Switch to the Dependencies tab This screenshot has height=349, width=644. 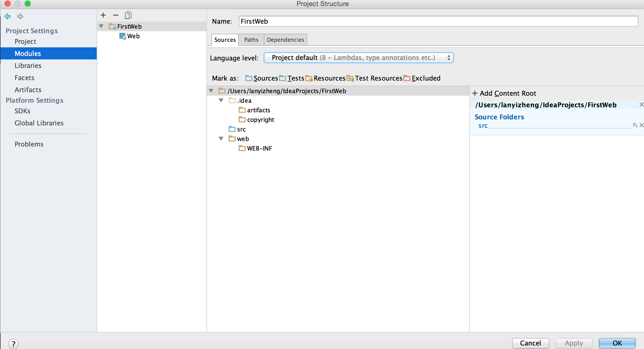tap(285, 40)
